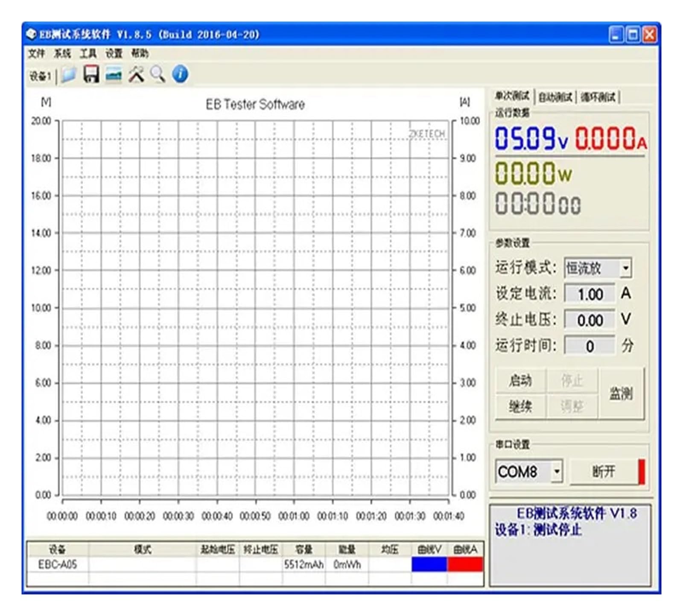Expand the 运行模式 dropdown

[626, 268]
